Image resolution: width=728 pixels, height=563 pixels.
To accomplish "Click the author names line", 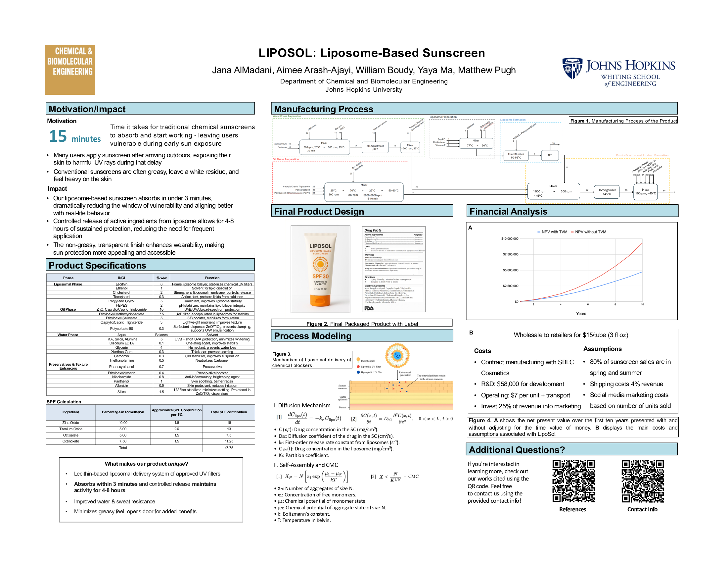I will pyautogui.click(x=364, y=70).
